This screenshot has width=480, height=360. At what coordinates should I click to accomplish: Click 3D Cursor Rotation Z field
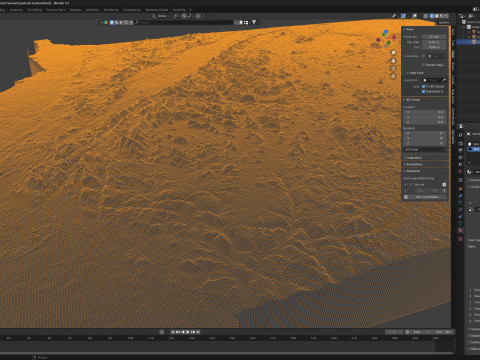(425, 143)
